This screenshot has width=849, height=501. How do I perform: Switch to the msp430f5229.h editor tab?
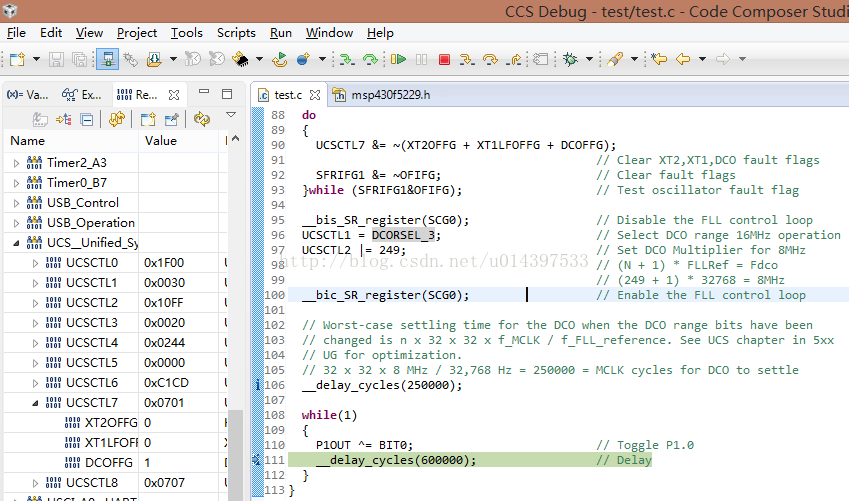point(389,95)
